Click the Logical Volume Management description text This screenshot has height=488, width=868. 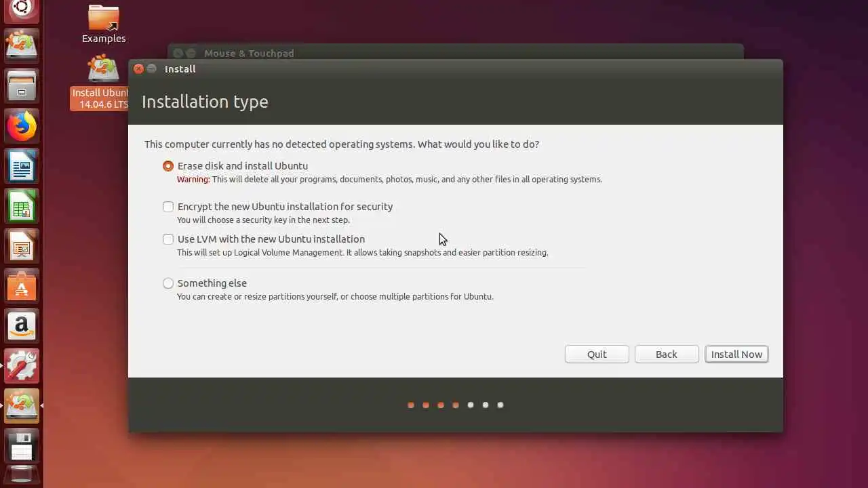362,253
